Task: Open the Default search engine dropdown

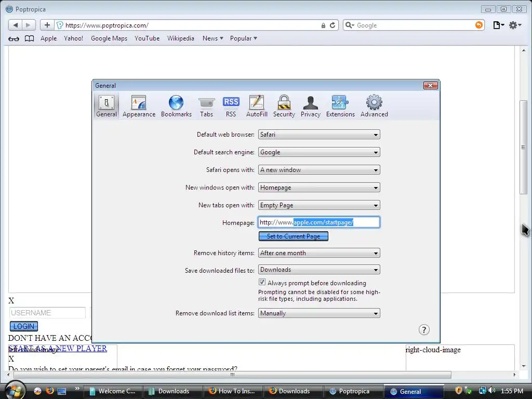Action: (x=319, y=152)
